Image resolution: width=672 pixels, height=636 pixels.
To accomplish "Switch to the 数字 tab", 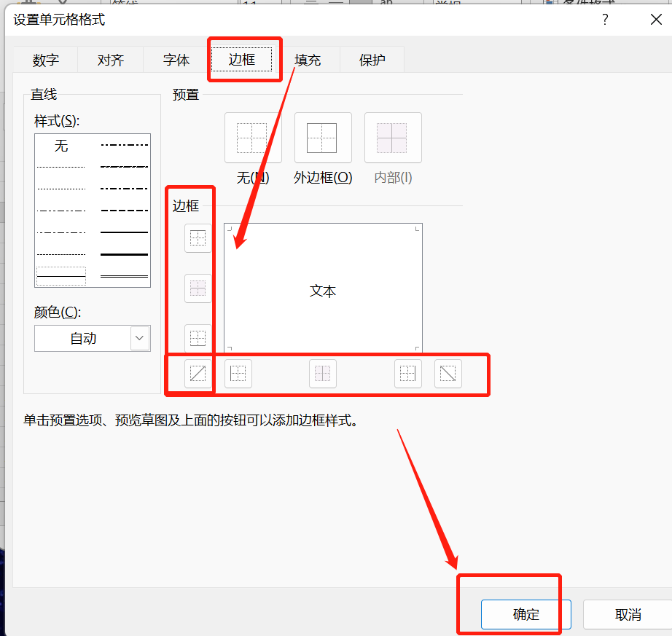I will click(x=46, y=60).
